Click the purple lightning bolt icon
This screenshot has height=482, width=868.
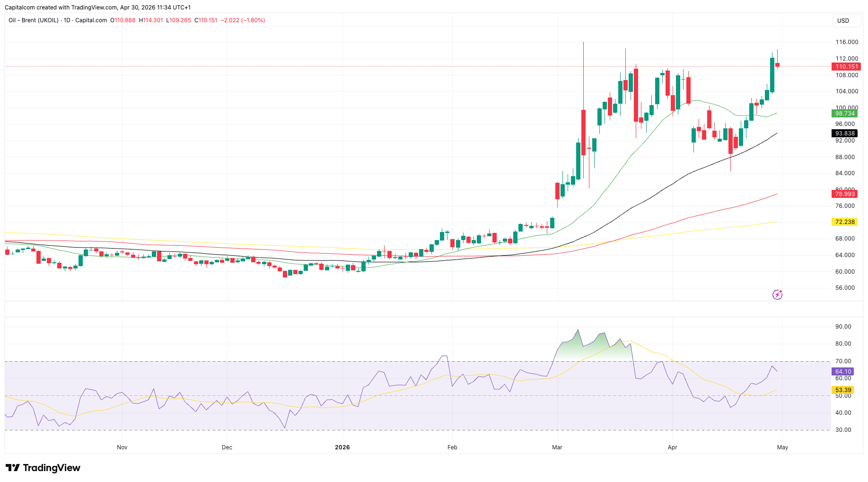point(777,295)
